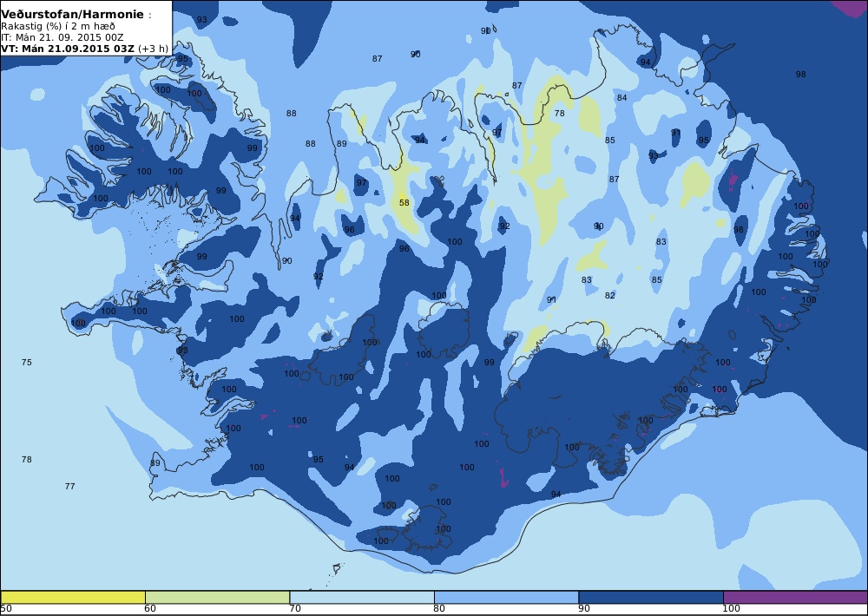868x616 pixels.
Task: Click the legend scale label 80
Action: tap(439, 609)
